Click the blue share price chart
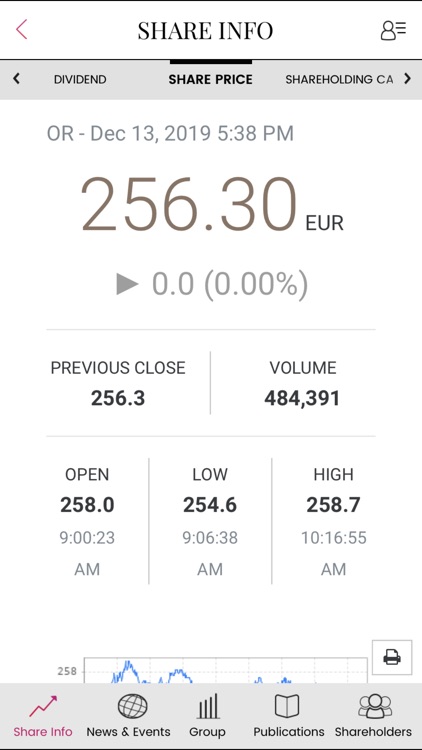Image resolution: width=422 pixels, height=750 pixels. (x=226, y=670)
